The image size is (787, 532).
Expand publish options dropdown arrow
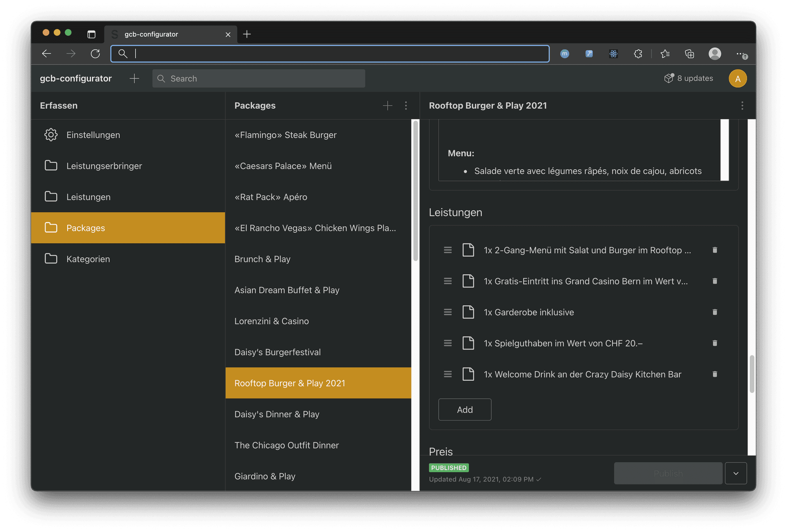tap(736, 473)
